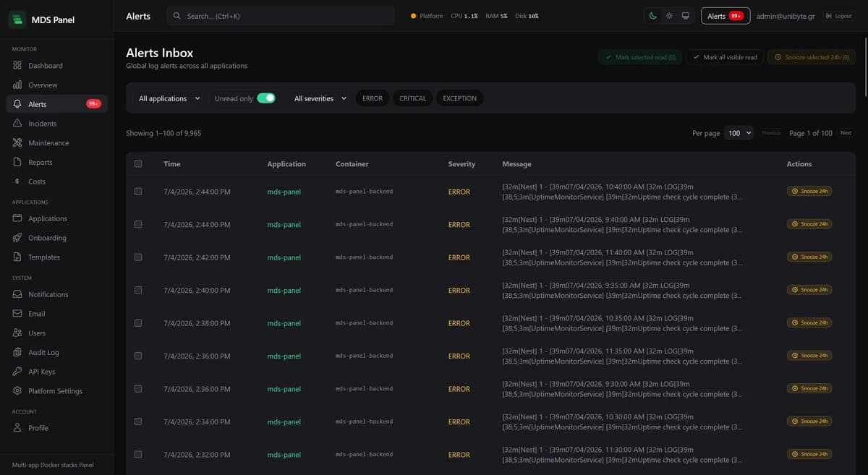Screen dimensions: 868x475
Task: Click the MDS Panel logo icon
Action: (17, 20)
